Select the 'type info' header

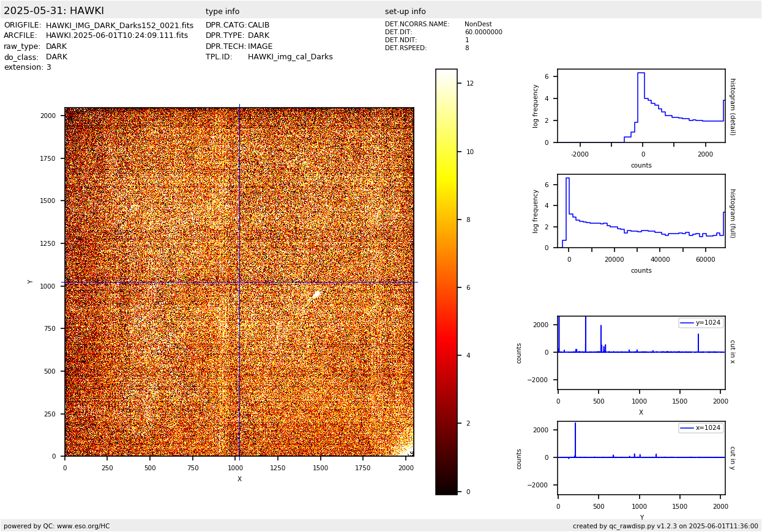pos(222,12)
